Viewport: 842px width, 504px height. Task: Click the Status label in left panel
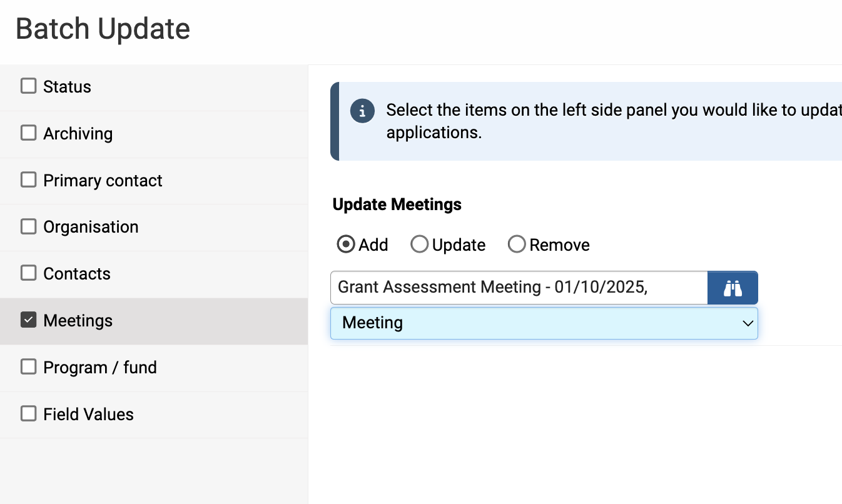[67, 87]
